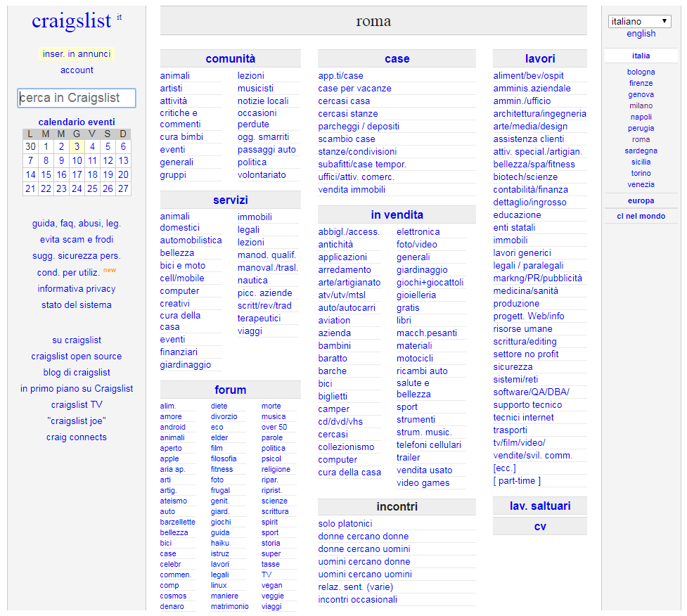The width and height of the screenshot is (687, 616).
Task: Open the barzellette forum link
Action: coord(177,522)
